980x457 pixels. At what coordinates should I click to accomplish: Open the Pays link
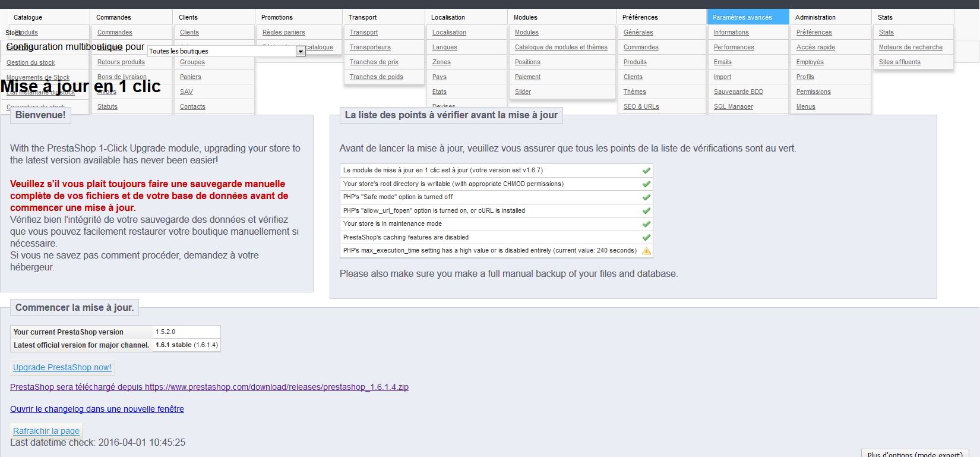click(440, 77)
